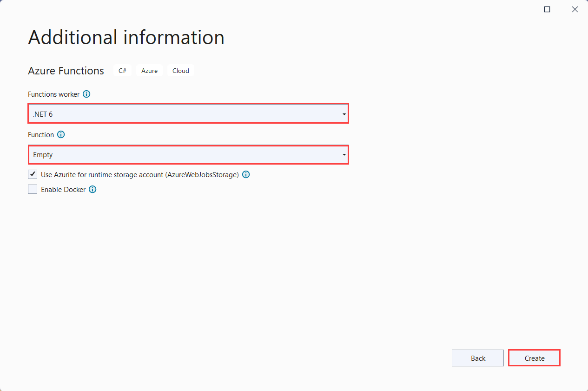Click the Functions worker info icon
The height and width of the screenshot is (391, 588).
86,94
